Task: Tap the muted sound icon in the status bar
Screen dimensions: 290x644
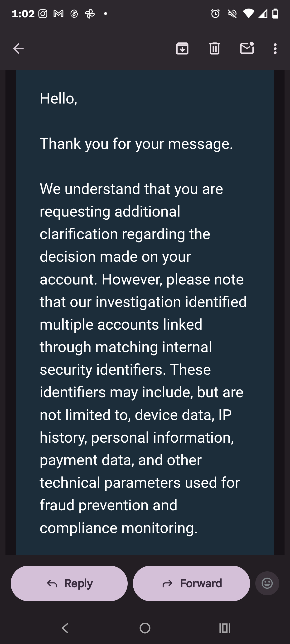Action: (x=232, y=14)
